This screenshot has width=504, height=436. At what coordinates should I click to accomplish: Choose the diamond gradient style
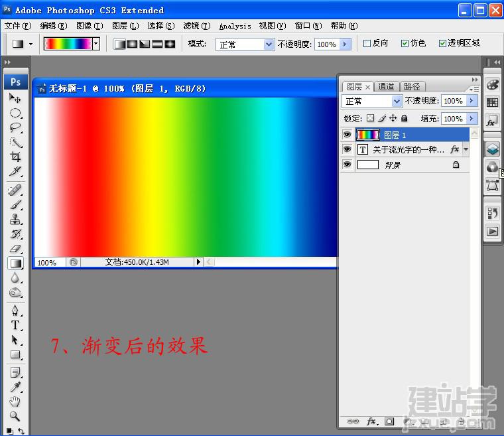[x=170, y=44]
